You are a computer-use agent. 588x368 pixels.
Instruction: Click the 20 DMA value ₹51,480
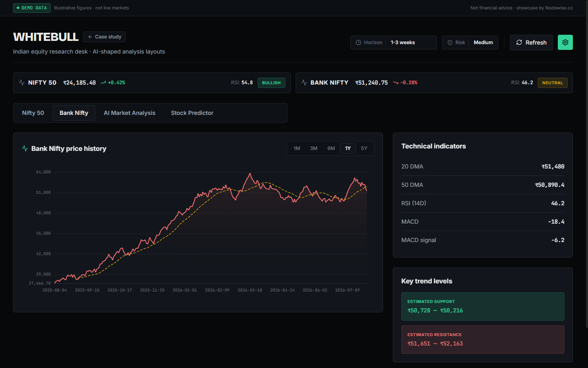(553, 166)
